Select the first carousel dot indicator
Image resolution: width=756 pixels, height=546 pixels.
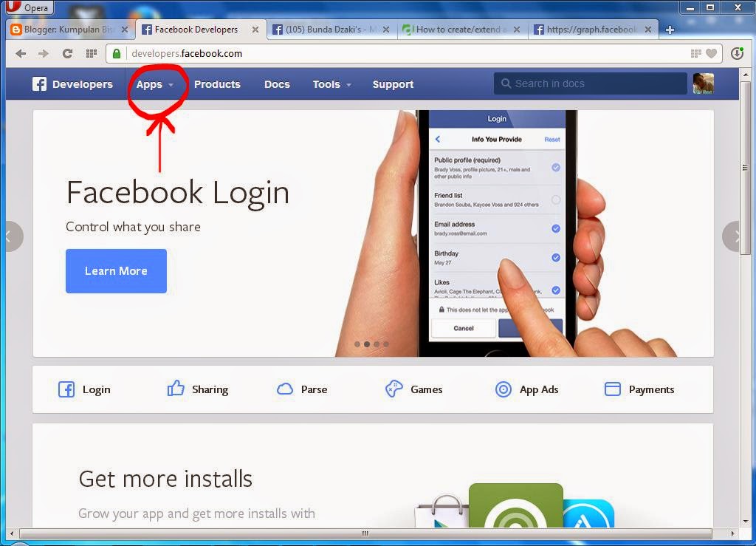point(357,344)
